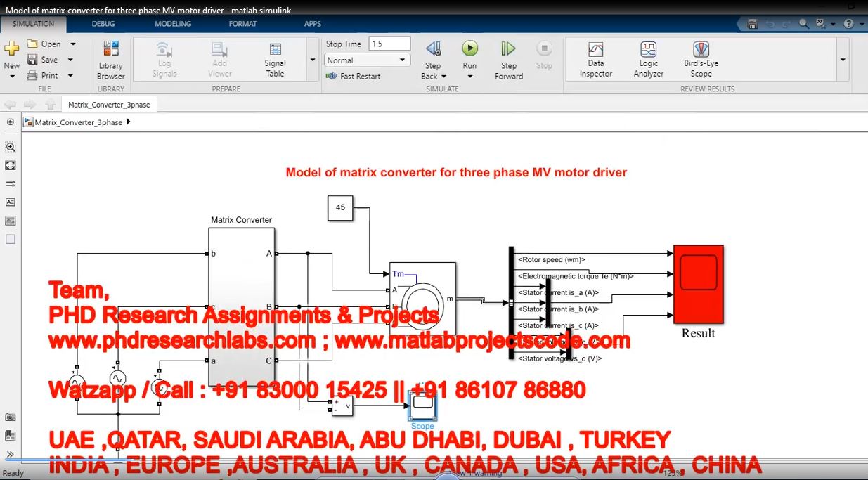Click the annotation text icon on palette

(x=10, y=202)
